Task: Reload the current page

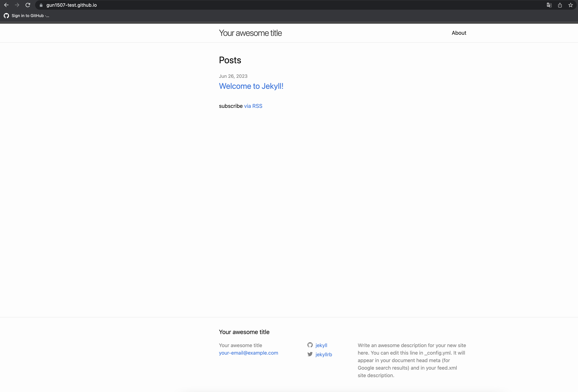Action: click(x=28, y=5)
